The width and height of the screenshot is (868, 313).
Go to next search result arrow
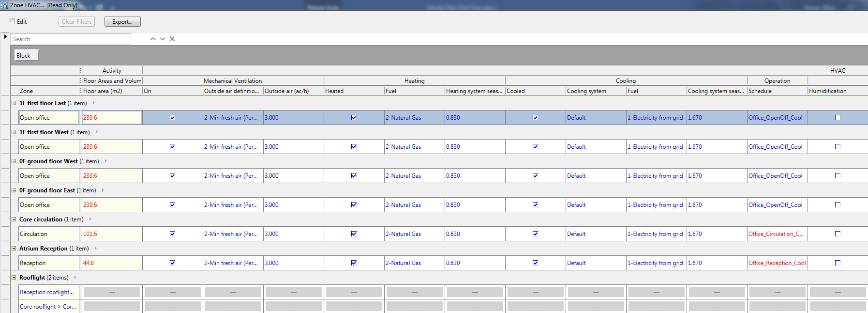coord(163,39)
